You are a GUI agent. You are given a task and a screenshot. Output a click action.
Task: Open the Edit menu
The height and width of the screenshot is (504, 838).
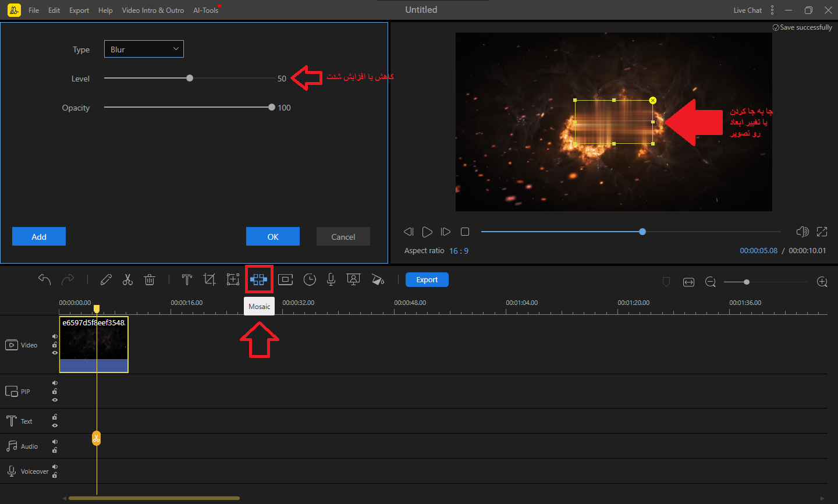click(54, 10)
